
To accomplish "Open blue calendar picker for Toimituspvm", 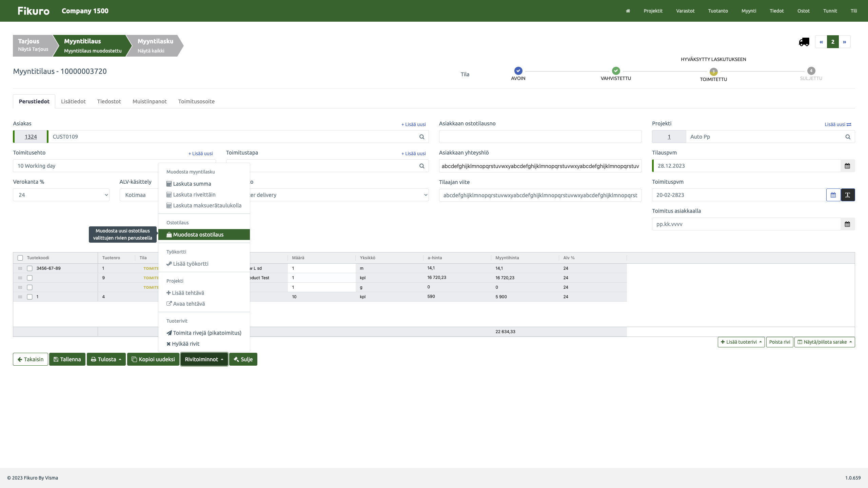I will pyautogui.click(x=833, y=195).
